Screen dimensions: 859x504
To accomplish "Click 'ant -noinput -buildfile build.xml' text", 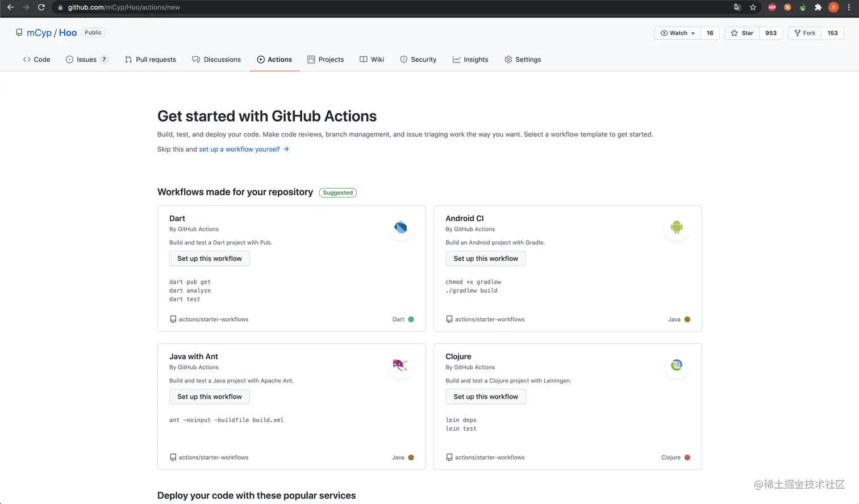I will (227, 420).
